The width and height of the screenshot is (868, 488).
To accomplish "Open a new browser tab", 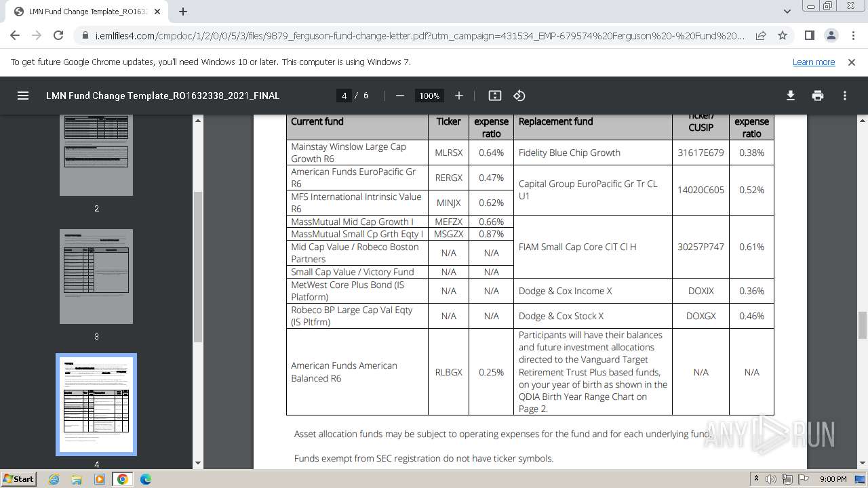I will pos(183,12).
